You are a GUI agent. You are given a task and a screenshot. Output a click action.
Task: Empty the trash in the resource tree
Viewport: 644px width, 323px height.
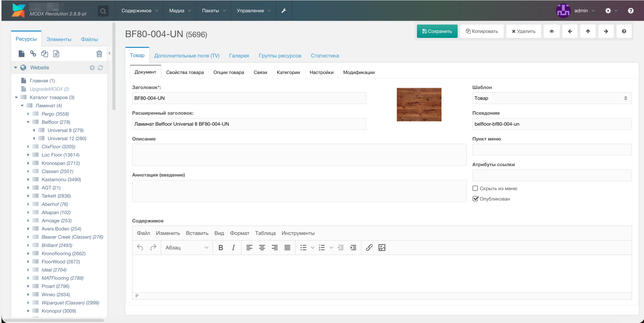(x=99, y=54)
